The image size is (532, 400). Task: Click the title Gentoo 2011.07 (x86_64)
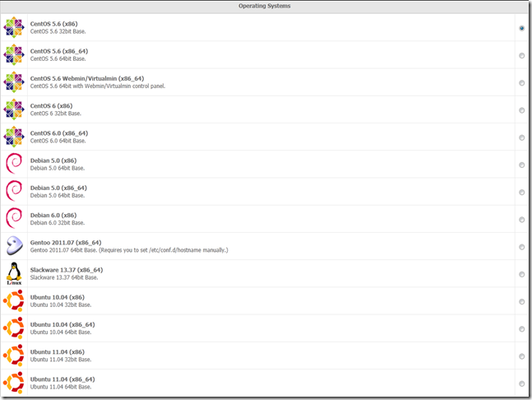(66, 243)
